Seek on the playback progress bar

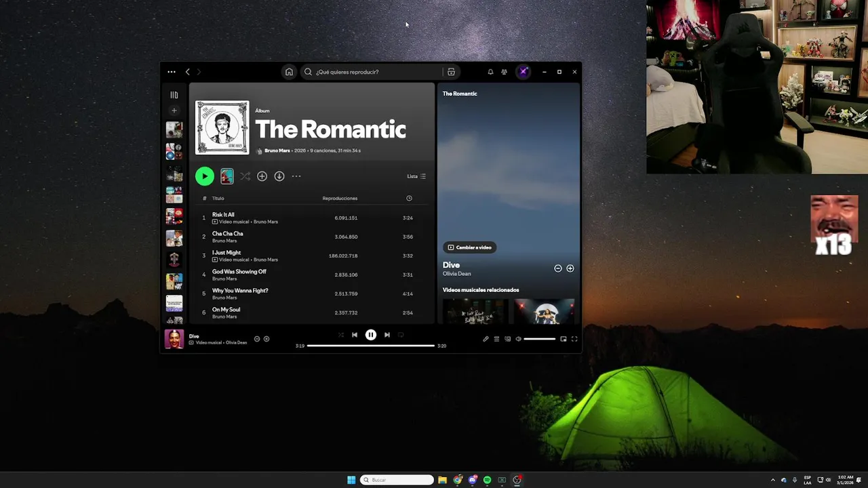tap(371, 346)
